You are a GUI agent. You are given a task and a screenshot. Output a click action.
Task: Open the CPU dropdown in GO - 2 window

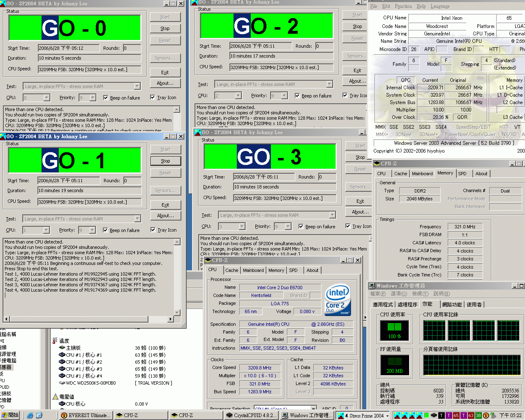pos(238,95)
